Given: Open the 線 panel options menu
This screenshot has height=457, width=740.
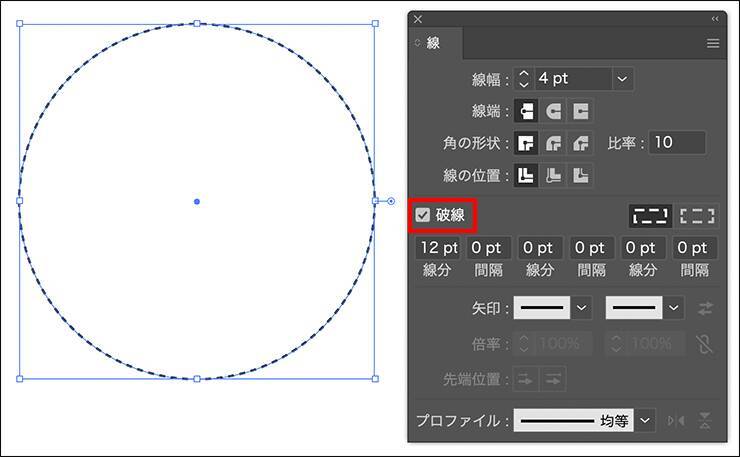Looking at the screenshot, I should 713,43.
